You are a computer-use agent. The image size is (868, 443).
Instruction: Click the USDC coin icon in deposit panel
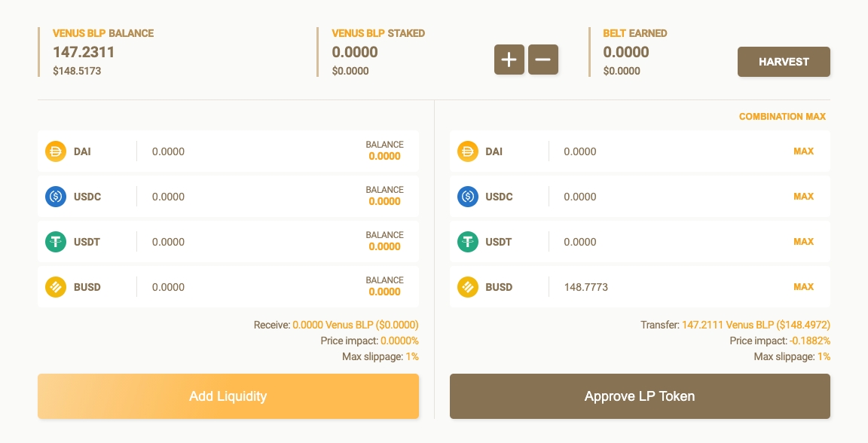(x=56, y=197)
